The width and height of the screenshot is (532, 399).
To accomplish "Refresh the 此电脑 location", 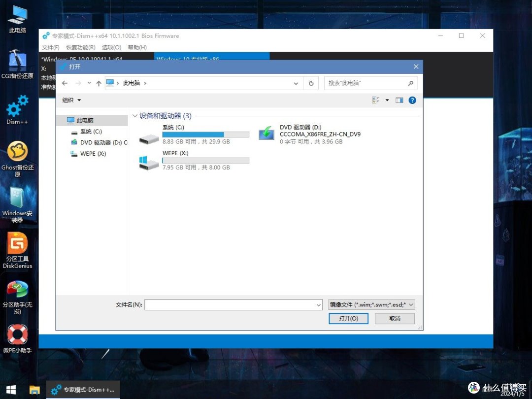I will click(x=311, y=83).
